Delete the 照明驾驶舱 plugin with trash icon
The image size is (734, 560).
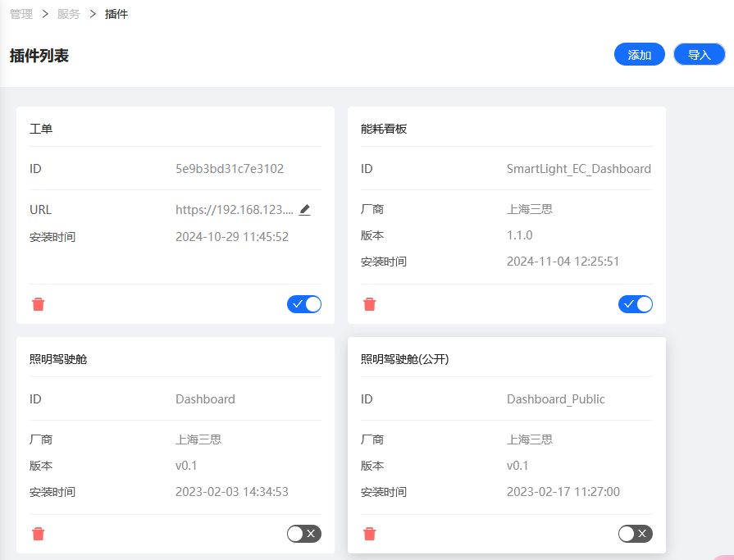[x=39, y=534]
